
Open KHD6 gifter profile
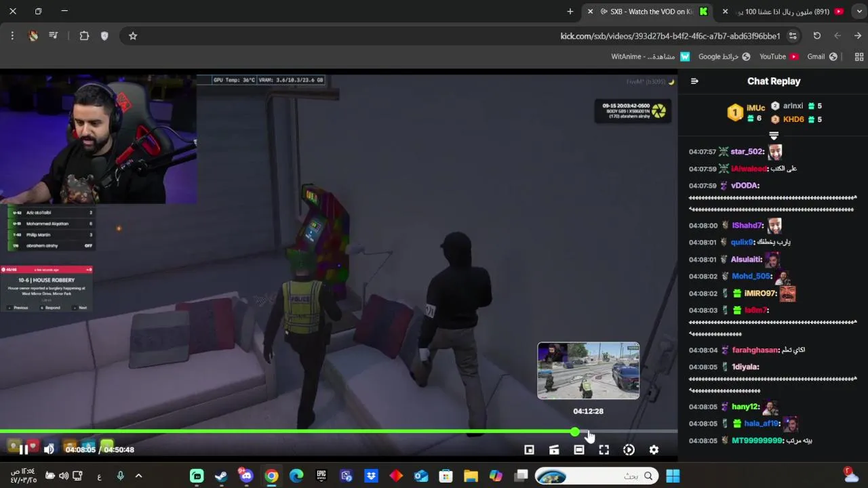(793, 119)
